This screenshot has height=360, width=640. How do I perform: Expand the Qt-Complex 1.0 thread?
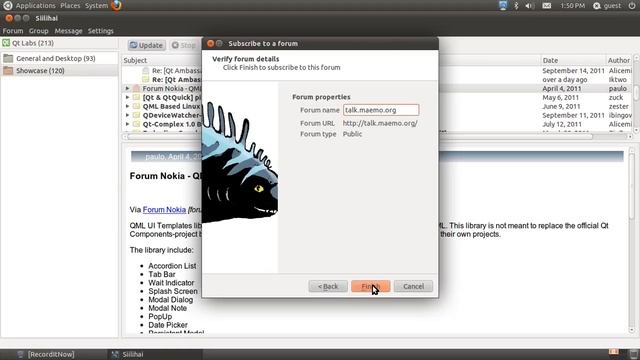(127, 124)
